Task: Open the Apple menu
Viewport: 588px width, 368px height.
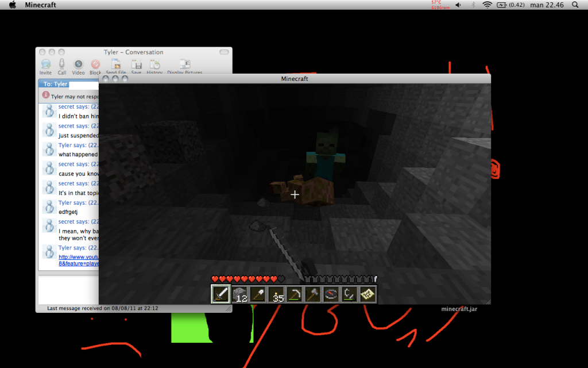Action: pos(12,5)
